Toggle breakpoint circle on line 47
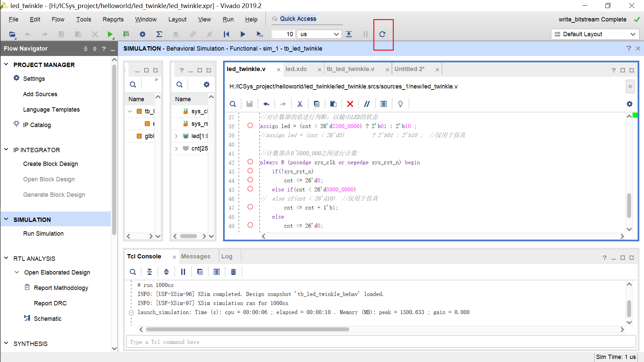Screen dimensions: 644x362 (250, 207)
